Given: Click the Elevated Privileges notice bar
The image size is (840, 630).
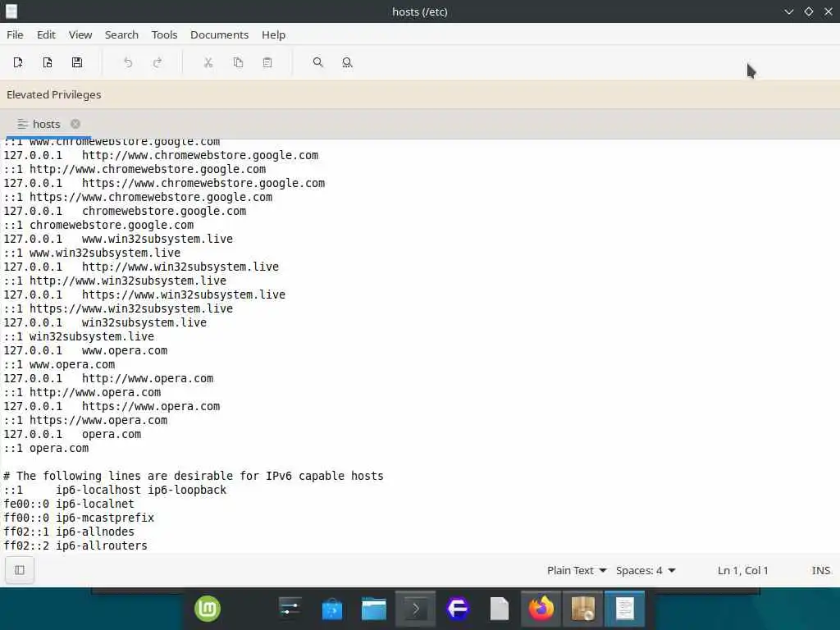Looking at the screenshot, I should 420,95.
